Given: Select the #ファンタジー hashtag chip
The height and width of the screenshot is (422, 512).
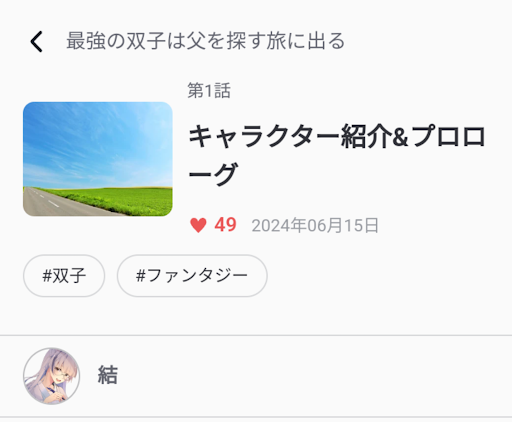Looking at the screenshot, I should (192, 276).
